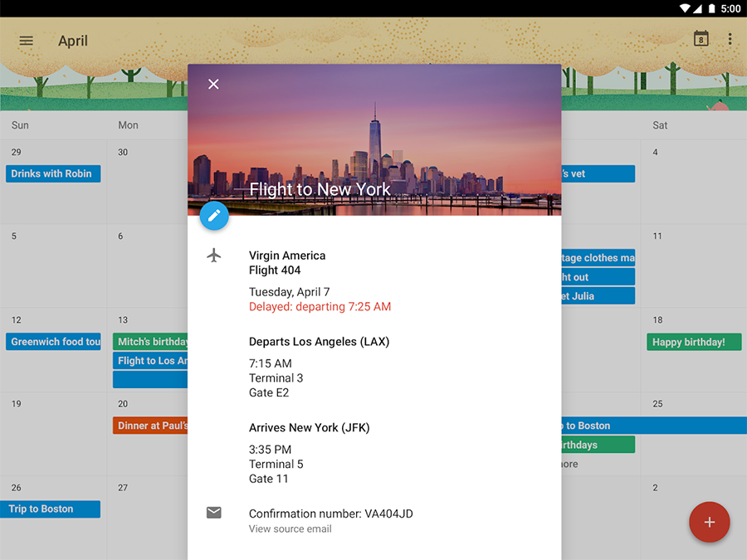Screen dimensions: 747x560
Task: Select Monday the 27th cell
Action: pyautogui.click(x=148, y=518)
